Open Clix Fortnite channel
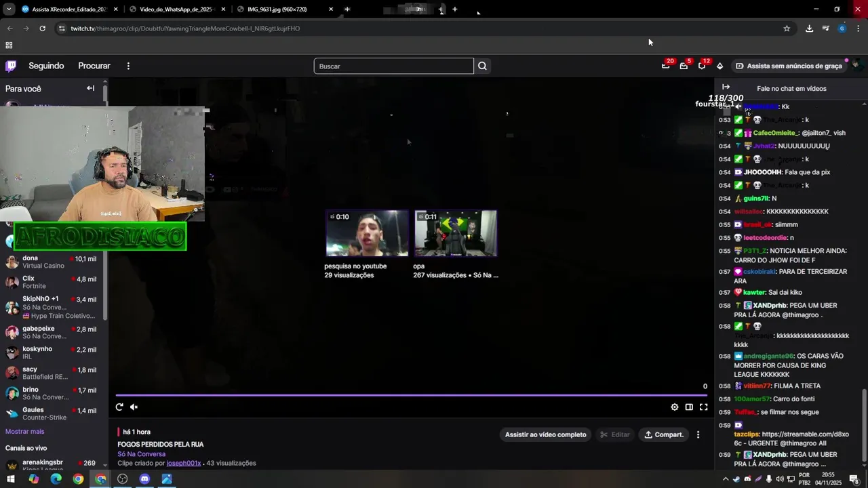 [x=53, y=282]
